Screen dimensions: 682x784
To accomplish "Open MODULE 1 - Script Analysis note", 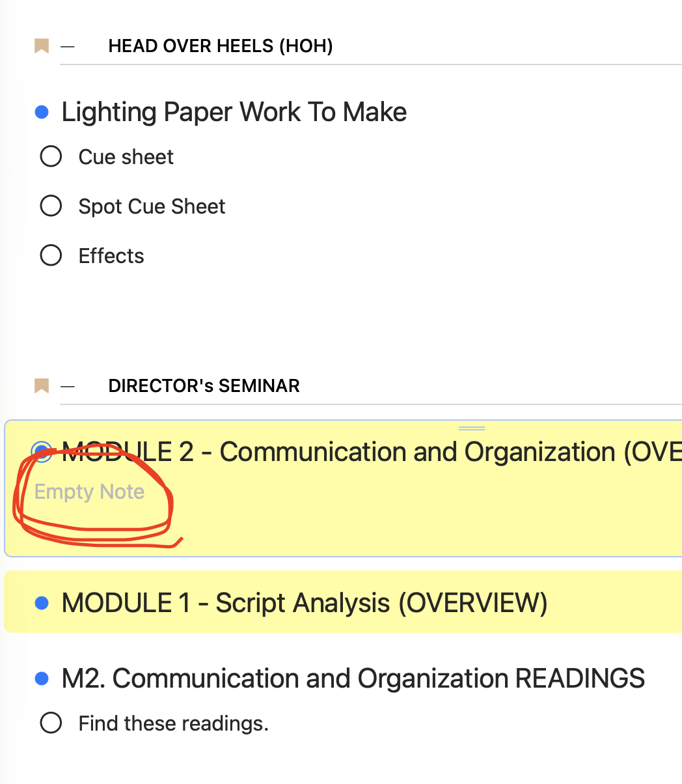I will [x=305, y=604].
